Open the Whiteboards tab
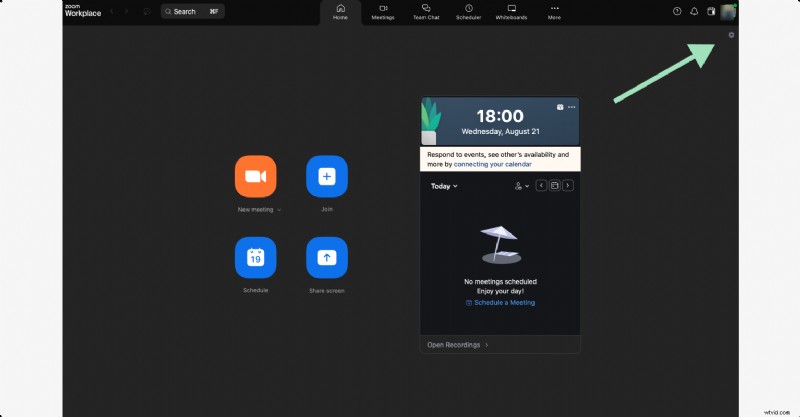 511,12
